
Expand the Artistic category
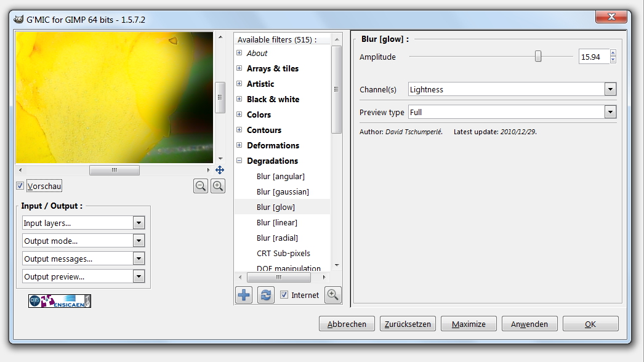point(239,83)
